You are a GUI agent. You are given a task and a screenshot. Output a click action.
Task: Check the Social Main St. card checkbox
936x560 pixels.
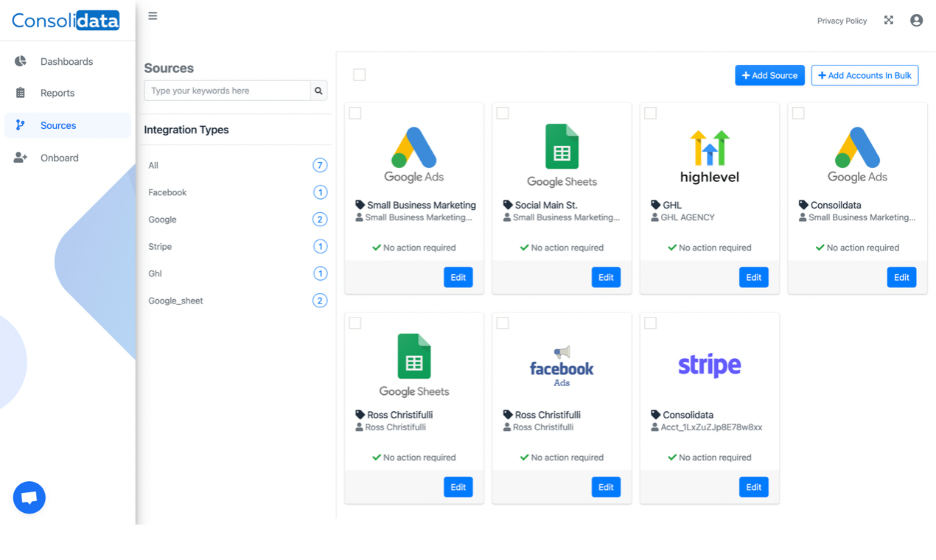[x=503, y=113]
